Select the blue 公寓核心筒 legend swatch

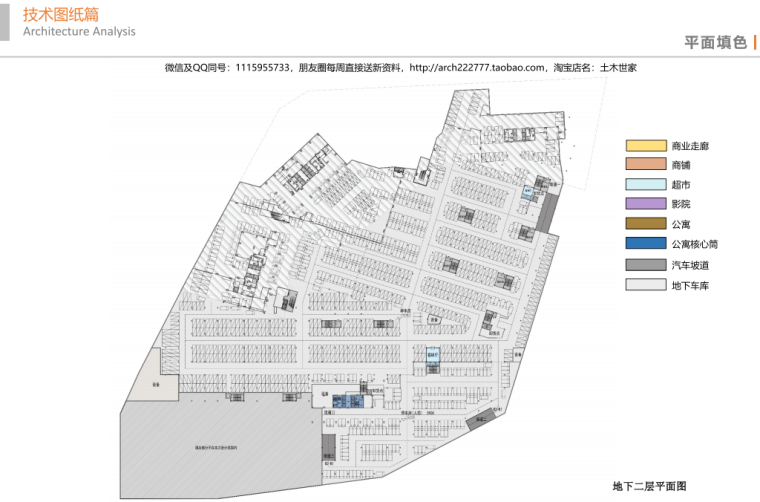[644, 244]
